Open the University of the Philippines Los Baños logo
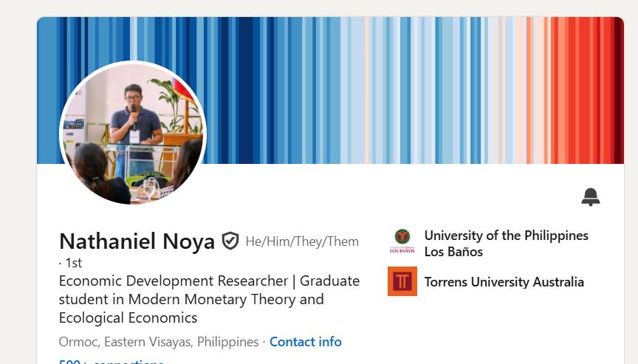The width and height of the screenshot is (638, 364). (402, 242)
